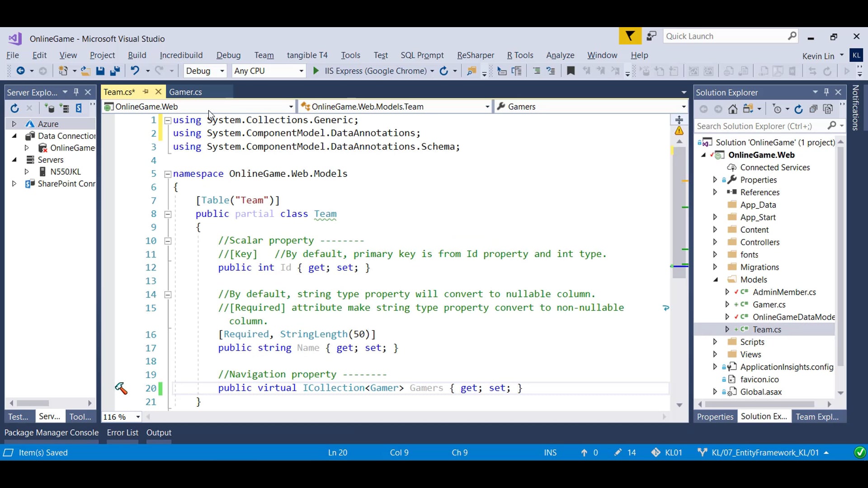Click Connect to Database icon in Server Explorer
The image size is (868, 488).
(x=49, y=108)
